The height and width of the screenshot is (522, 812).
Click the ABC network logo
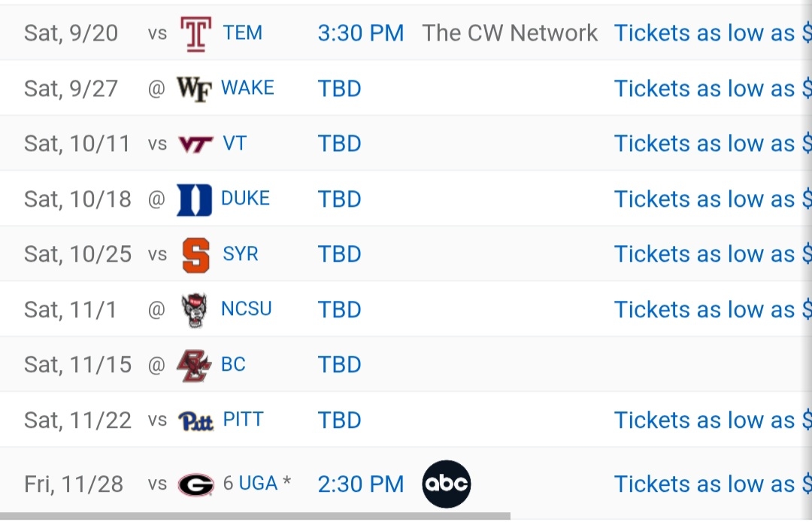(446, 484)
